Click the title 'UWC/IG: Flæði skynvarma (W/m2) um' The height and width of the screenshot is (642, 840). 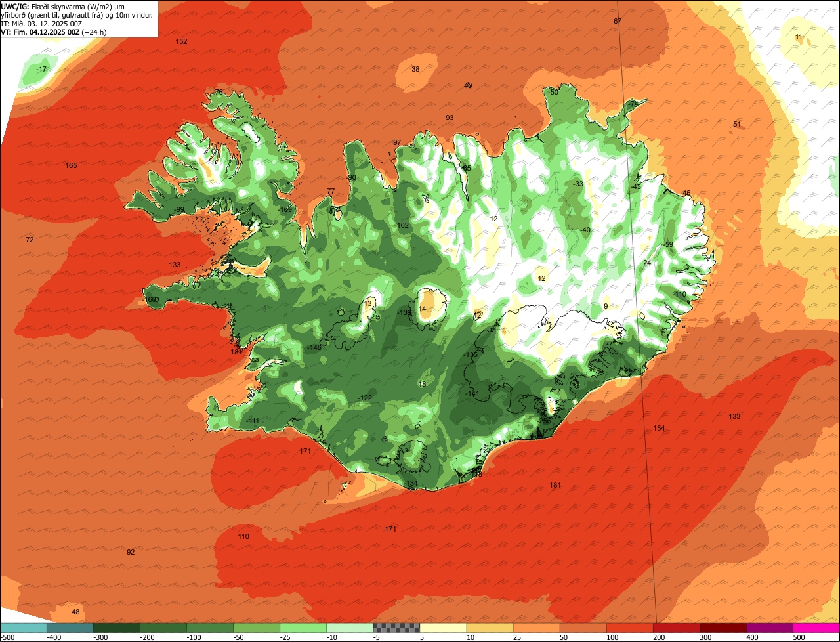(62, 6)
